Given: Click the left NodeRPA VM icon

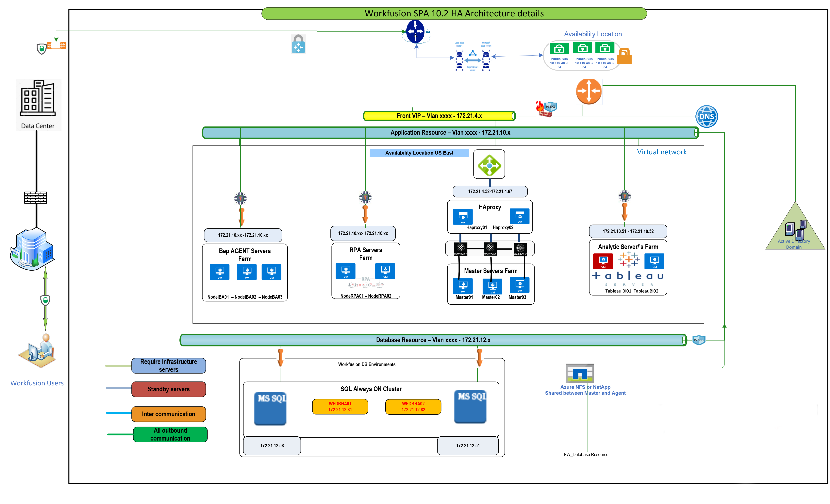Looking at the screenshot, I should pos(346,271).
